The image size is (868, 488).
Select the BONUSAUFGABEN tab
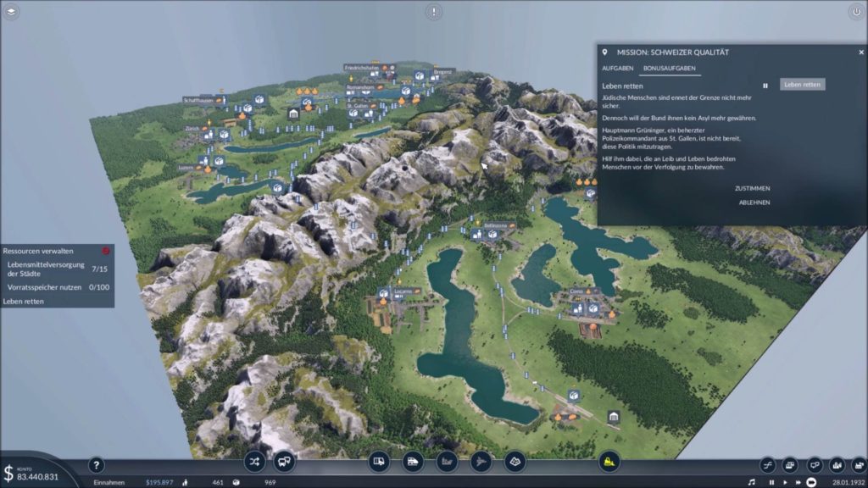tap(670, 68)
